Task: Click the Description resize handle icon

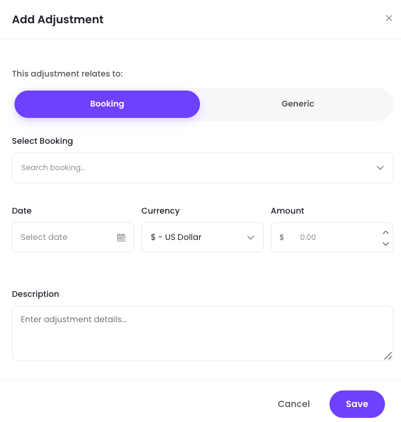Action: [388, 356]
